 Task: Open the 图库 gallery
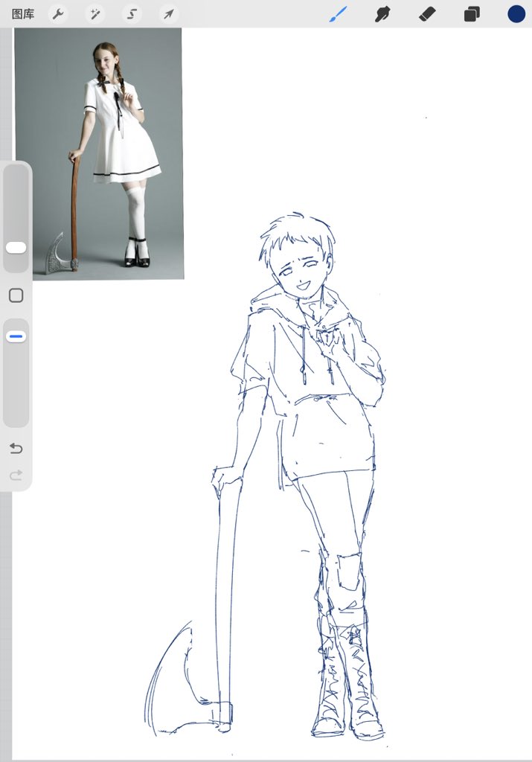click(23, 14)
